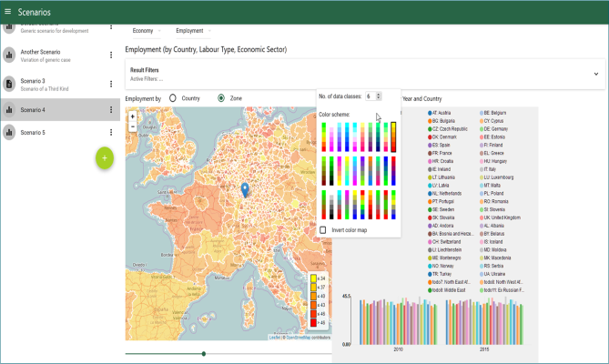This screenshot has height=364, width=609.
Task: Open three-dot menu for Another Scenario
Action: (x=111, y=56)
